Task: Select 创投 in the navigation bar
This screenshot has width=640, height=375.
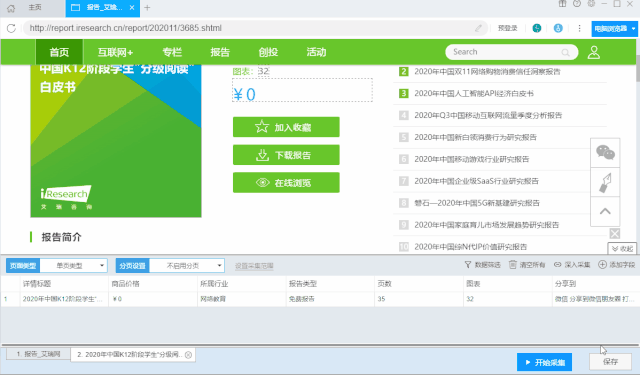Action: click(x=268, y=52)
